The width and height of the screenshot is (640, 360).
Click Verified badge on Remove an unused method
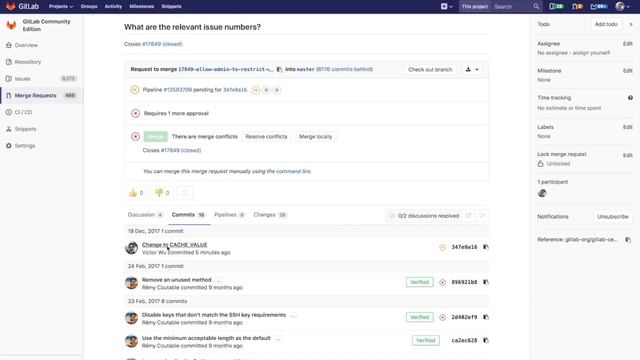point(420,282)
